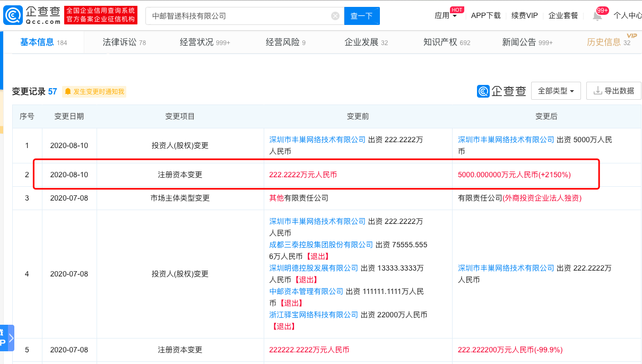Click the bell icon beside 发生变更时通知我

(68, 92)
